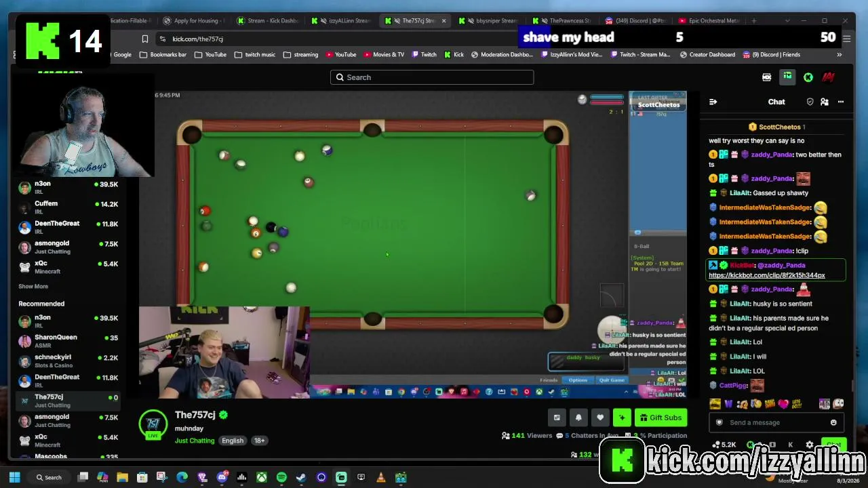Open Spotify from the taskbar
Image resolution: width=868 pixels, height=488 pixels.
pos(281,477)
